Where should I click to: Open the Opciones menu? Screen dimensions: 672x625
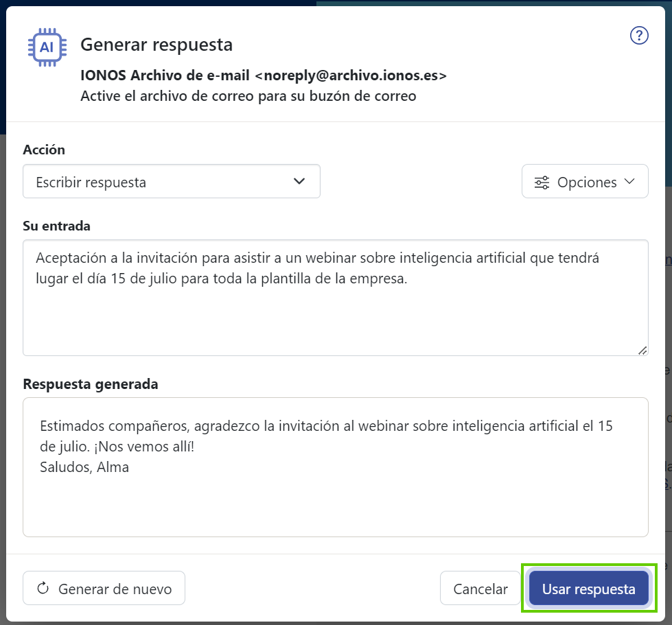[586, 182]
